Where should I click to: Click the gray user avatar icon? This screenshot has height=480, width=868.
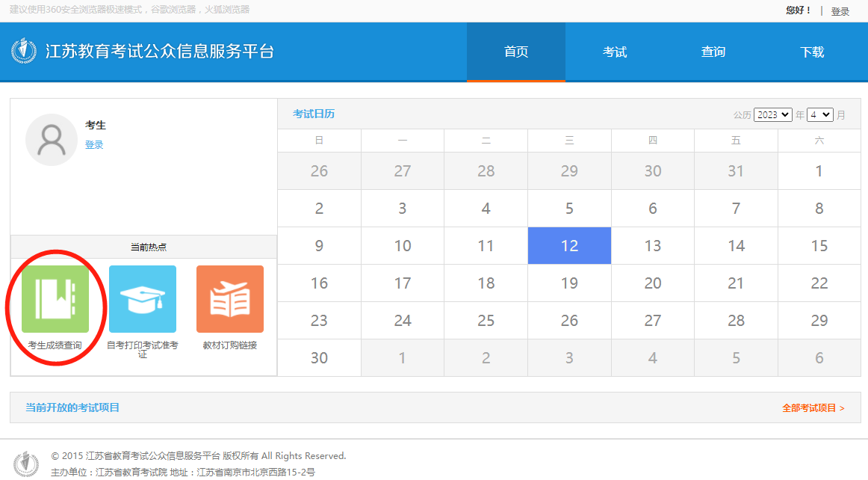point(52,140)
